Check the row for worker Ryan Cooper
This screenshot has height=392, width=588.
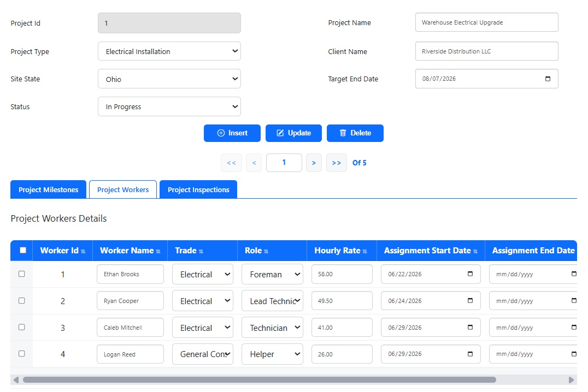[22, 301]
